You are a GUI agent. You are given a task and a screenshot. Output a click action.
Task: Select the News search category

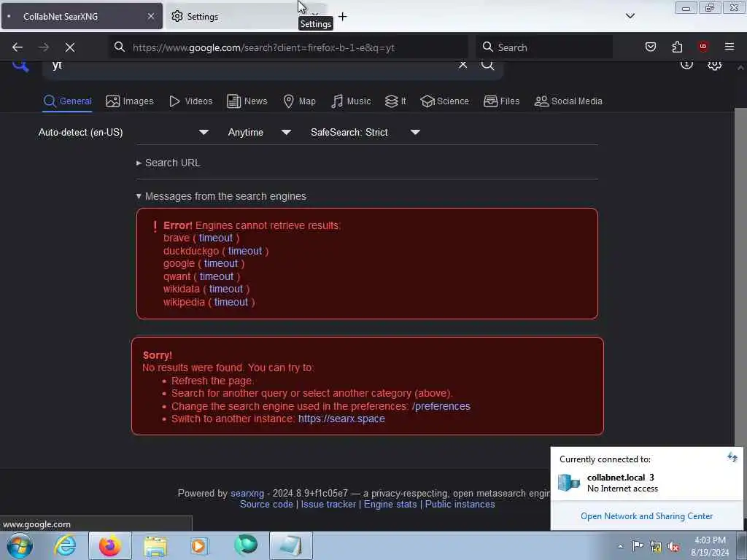[247, 101]
